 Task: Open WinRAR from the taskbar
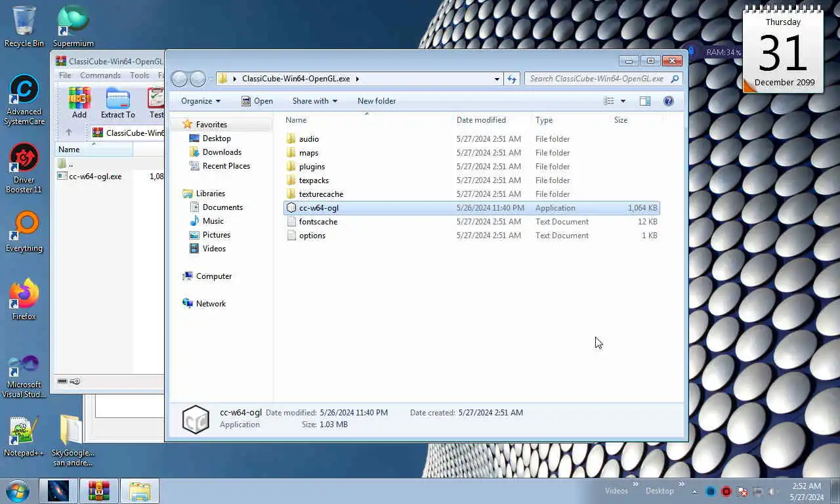pyautogui.click(x=99, y=491)
